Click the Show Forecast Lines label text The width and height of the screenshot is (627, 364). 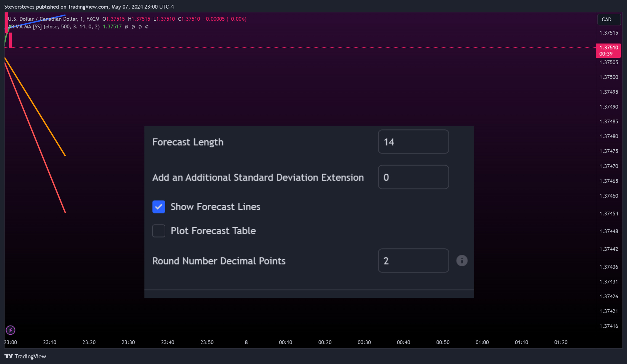tap(215, 207)
